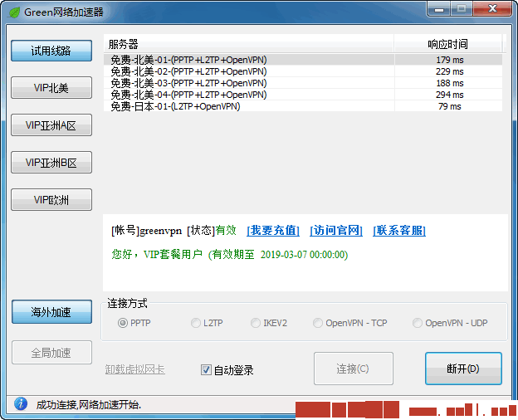Pick the 免费-北美-03 server row
518x420 pixels.
303,83
